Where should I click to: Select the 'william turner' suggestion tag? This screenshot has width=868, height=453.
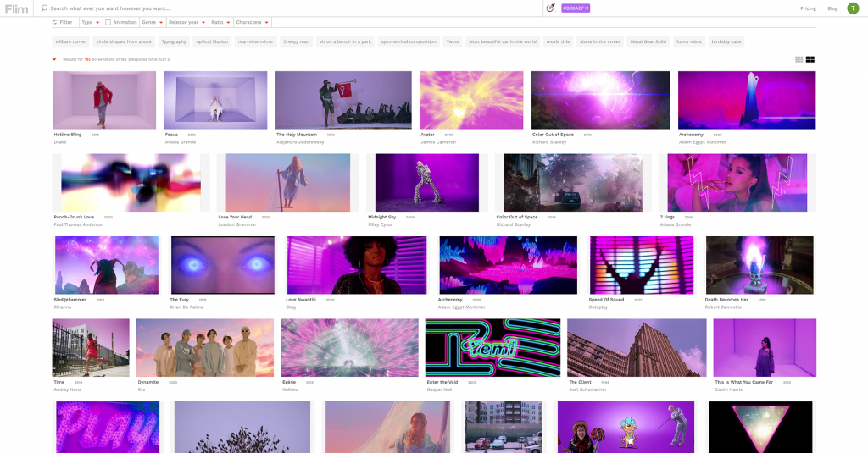70,42
